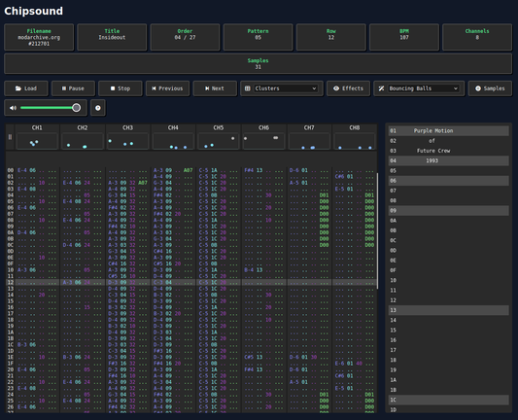Click the CH5 bouncing balls visualizer
The image size is (518, 420).
[219, 141]
